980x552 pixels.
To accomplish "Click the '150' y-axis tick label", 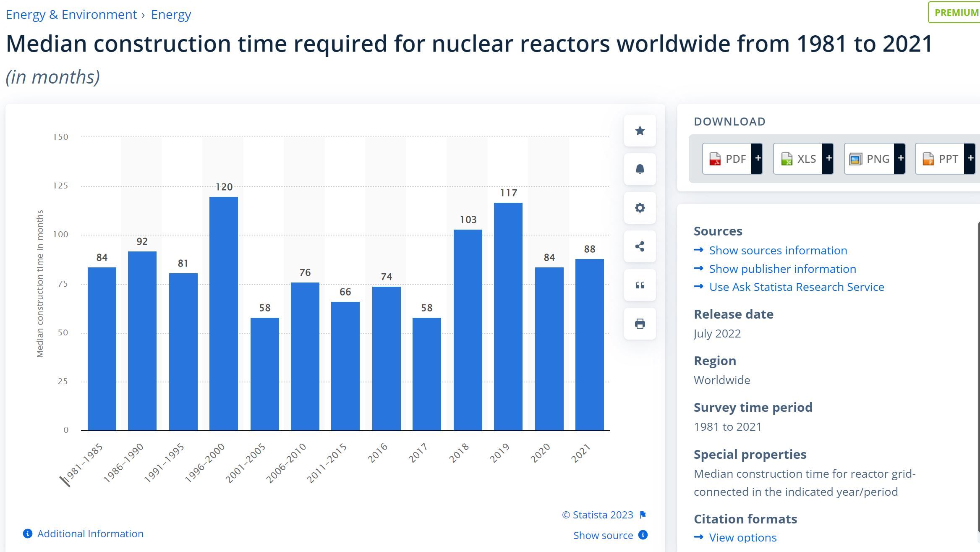I will pos(60,137).
